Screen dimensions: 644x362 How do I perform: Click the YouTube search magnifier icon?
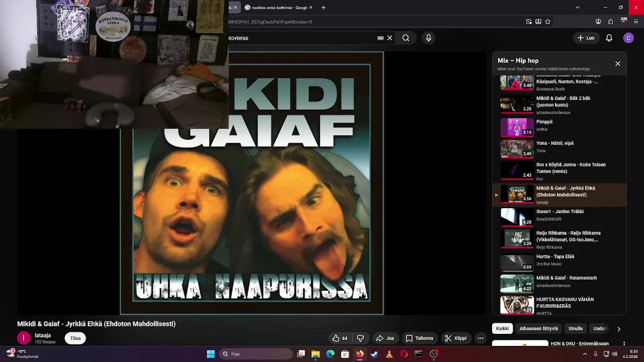(406, 38)
